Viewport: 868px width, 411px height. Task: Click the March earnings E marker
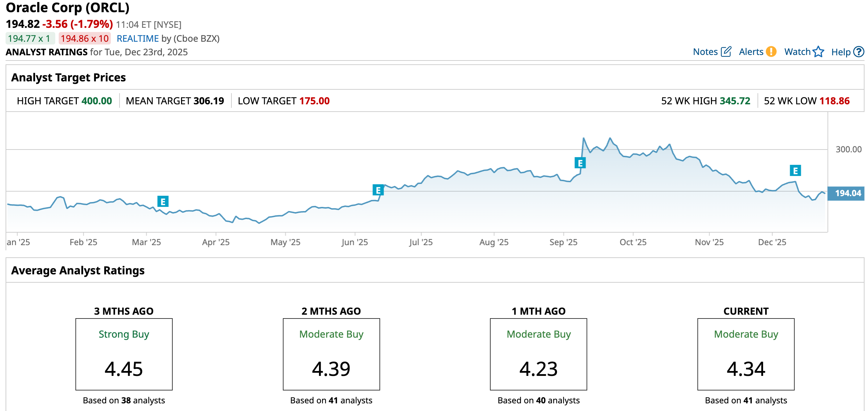coord(163,201)
